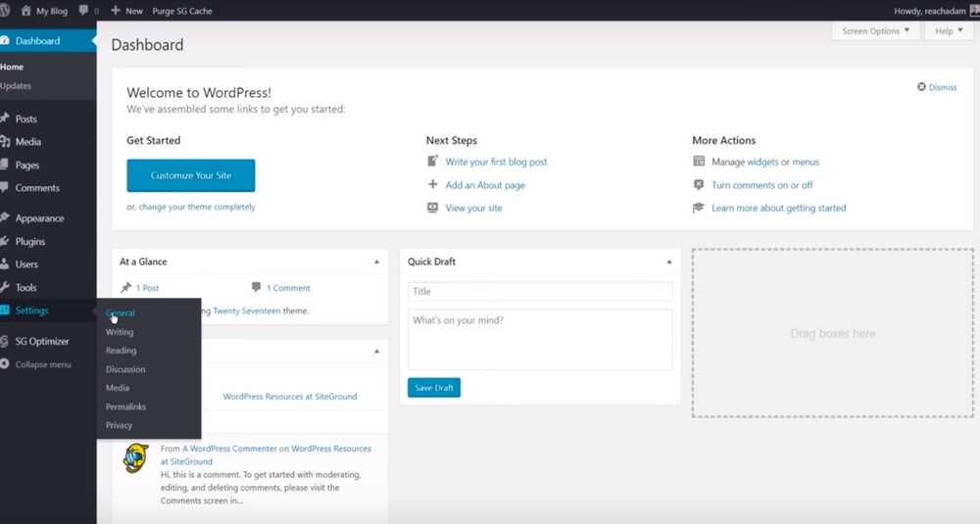The image size is (980, 524).
Task: Open My Blog site link
Action: click(x=44, y=11)
